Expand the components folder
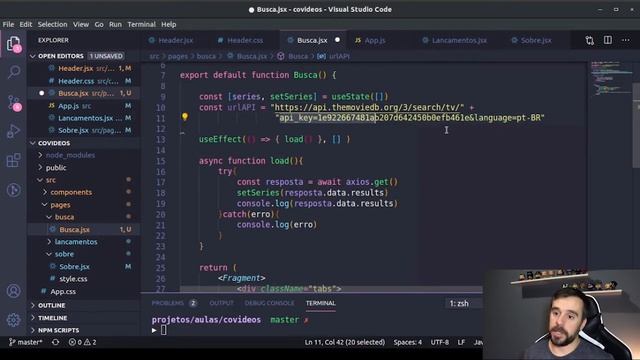The width and height of the screenshot is (640, 360). tap(84, 192)
